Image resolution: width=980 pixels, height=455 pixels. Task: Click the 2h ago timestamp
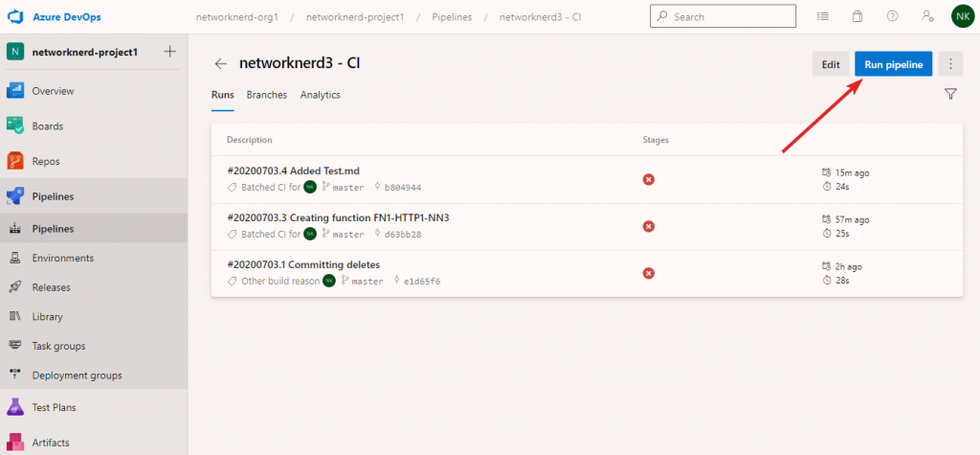point(849,266)
